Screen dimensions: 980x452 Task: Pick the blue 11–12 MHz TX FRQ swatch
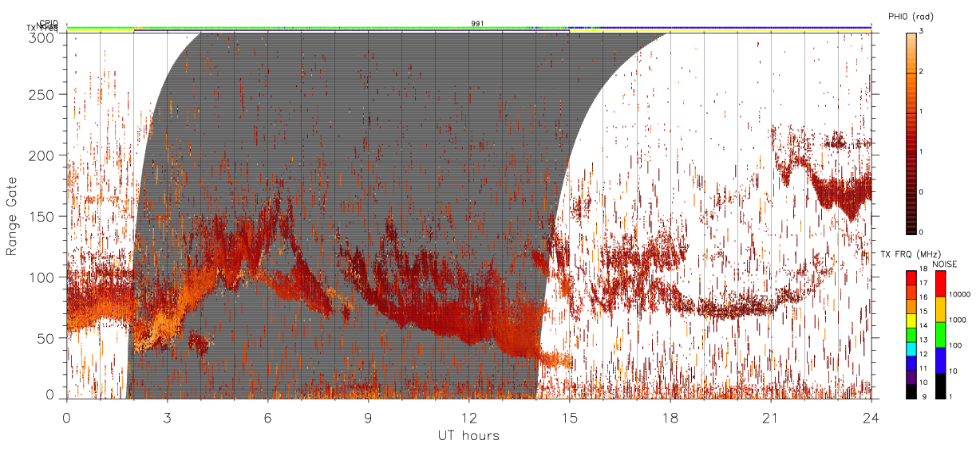911,362
